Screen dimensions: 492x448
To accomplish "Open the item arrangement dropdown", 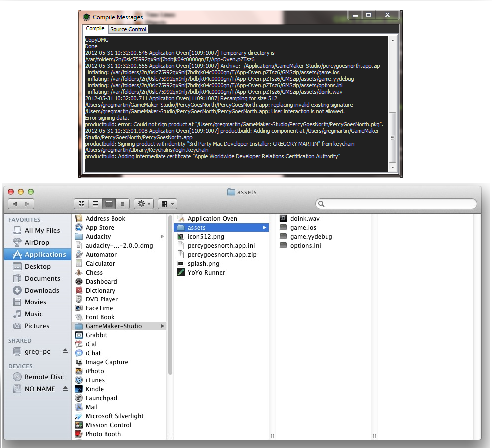I will pyautogui.click(x=167, y=204).
